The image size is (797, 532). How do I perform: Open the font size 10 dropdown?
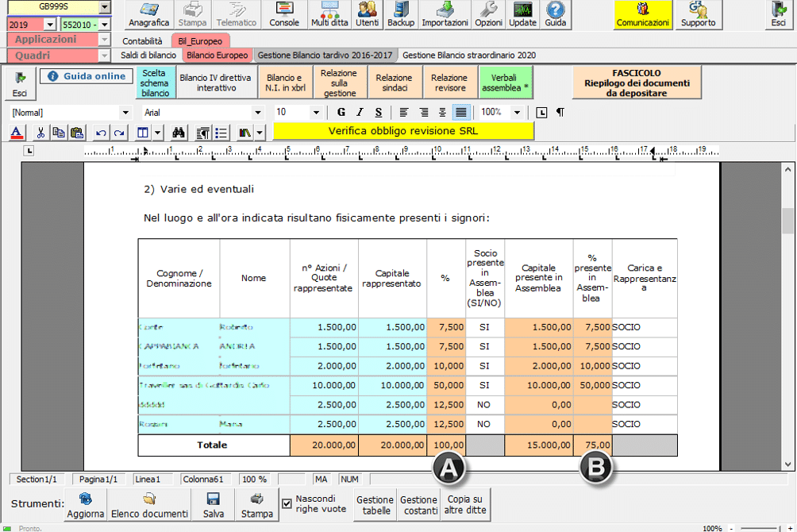click(x=316, y=113)
